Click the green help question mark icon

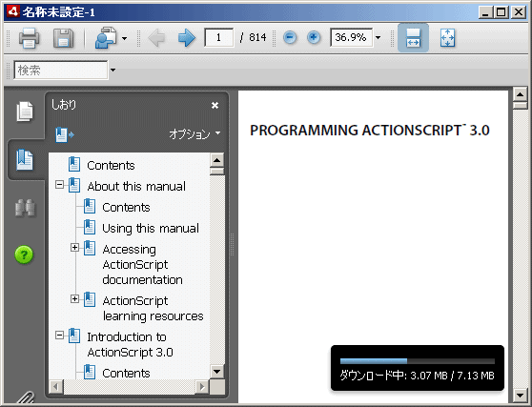(x=24, y=254)
